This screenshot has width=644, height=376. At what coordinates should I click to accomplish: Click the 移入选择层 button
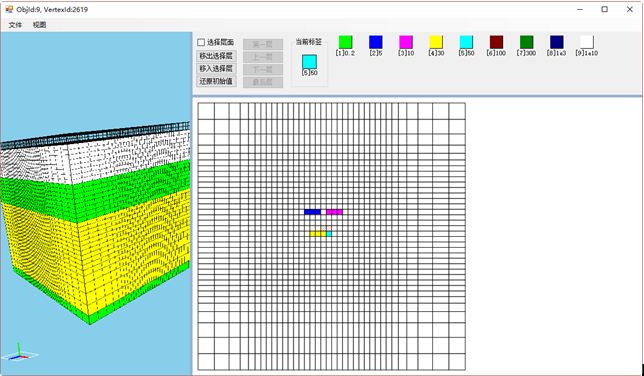pyautogui.click(x=216, y=68)
